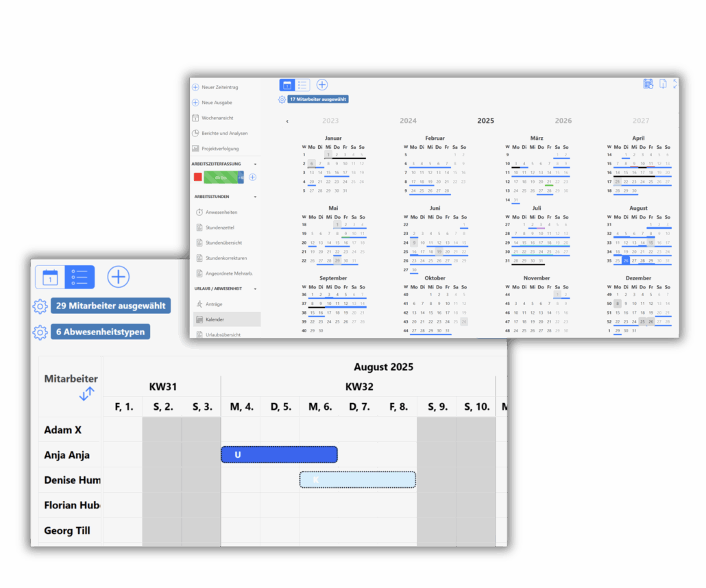
Task: Switch to list view in upper toolbar
Action: 302,85
